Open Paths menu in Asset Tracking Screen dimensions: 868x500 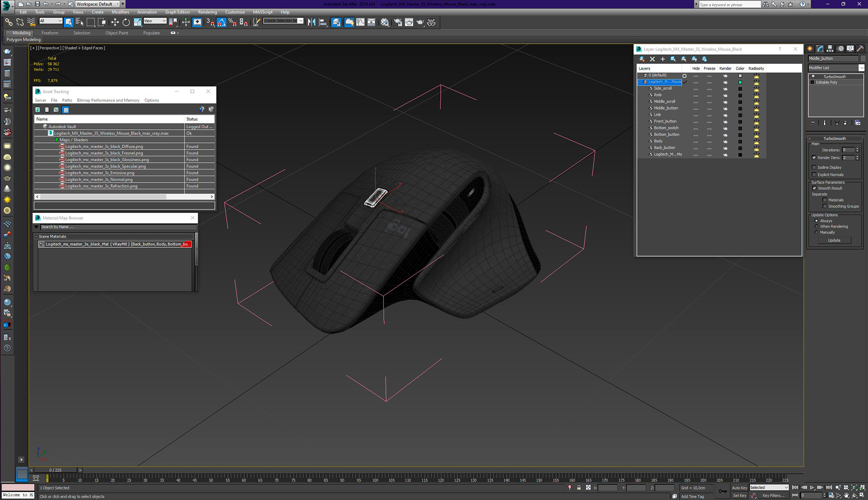click(x=67, y=100)
